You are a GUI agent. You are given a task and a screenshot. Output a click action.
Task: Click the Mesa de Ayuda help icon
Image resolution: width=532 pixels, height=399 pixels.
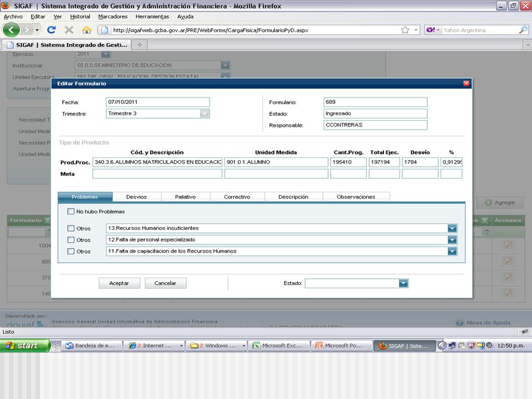click(459, 323)
